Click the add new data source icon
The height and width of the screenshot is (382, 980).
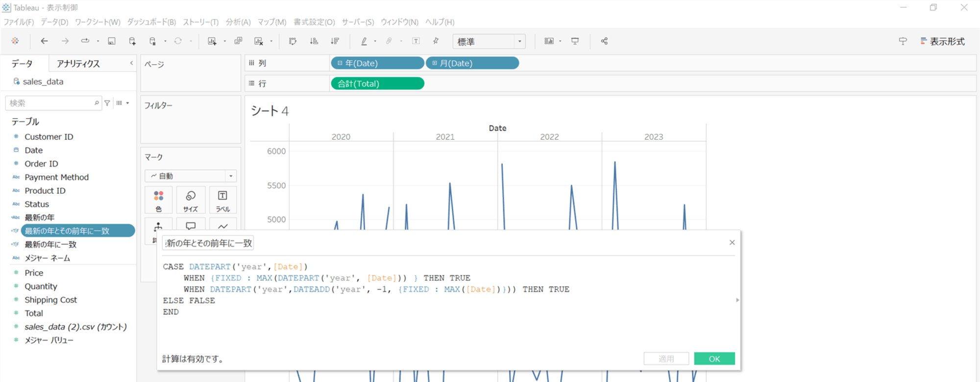132,41
